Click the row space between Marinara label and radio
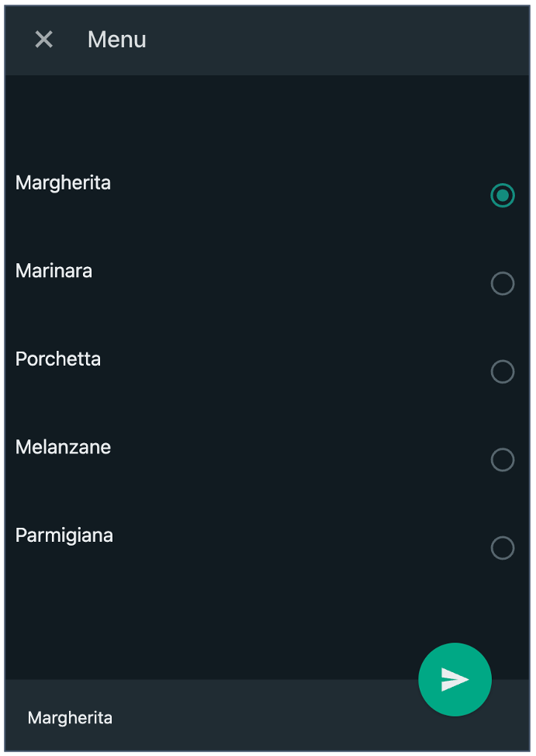The image size is (536, 756). [289, 277]
